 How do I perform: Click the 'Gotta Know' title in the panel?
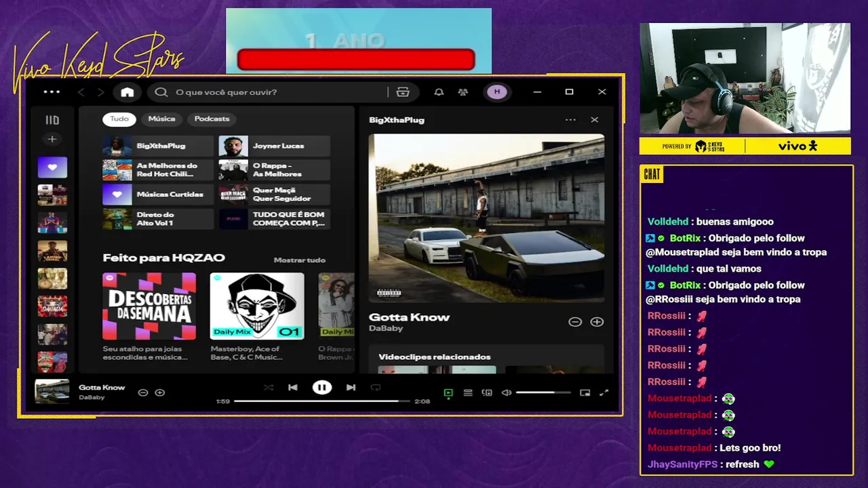(409, 317)
